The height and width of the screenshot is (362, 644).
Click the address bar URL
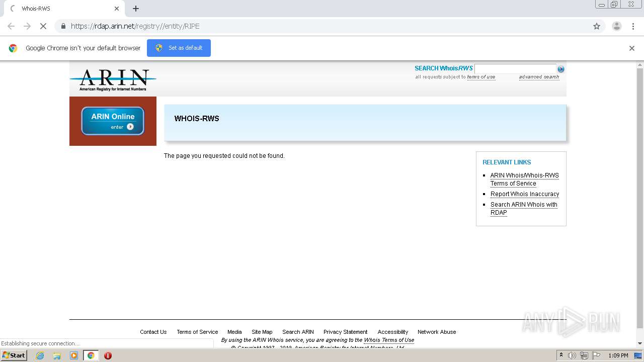tap(135, 26)
